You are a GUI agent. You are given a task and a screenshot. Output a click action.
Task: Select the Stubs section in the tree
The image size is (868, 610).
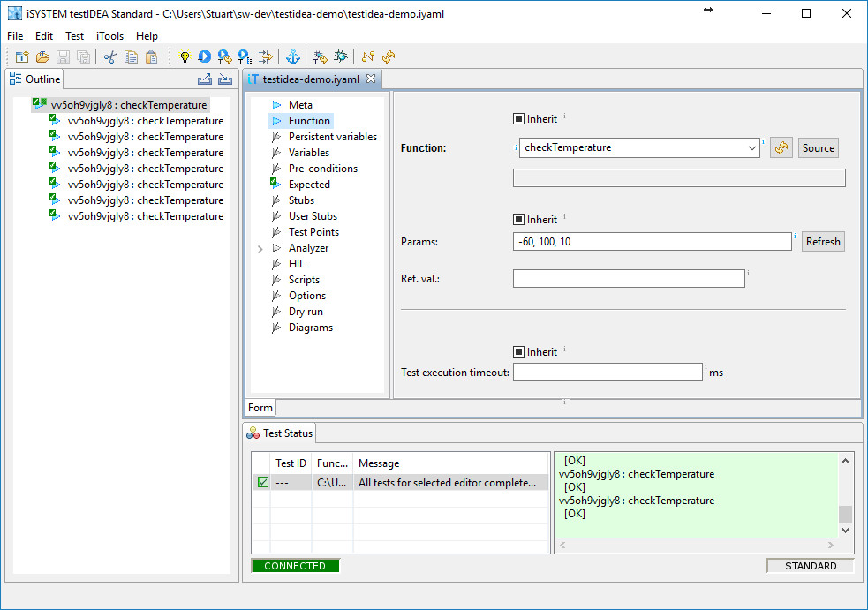(x=301, y=200)
